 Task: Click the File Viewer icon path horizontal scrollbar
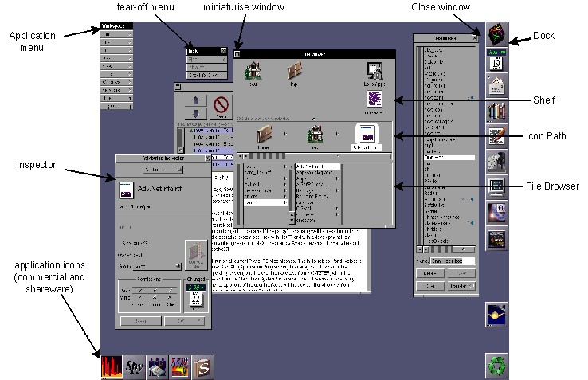[314, 156]
